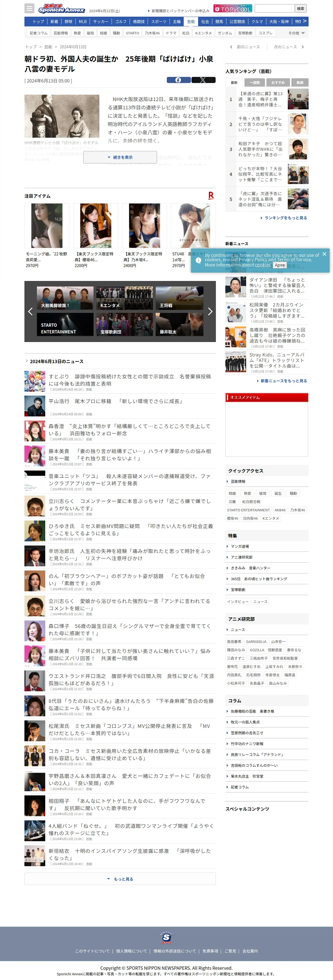Open ranking 1 虎に翼 article thumbnail
Viewport: 333px width, 980px height.
coord(298,99)
